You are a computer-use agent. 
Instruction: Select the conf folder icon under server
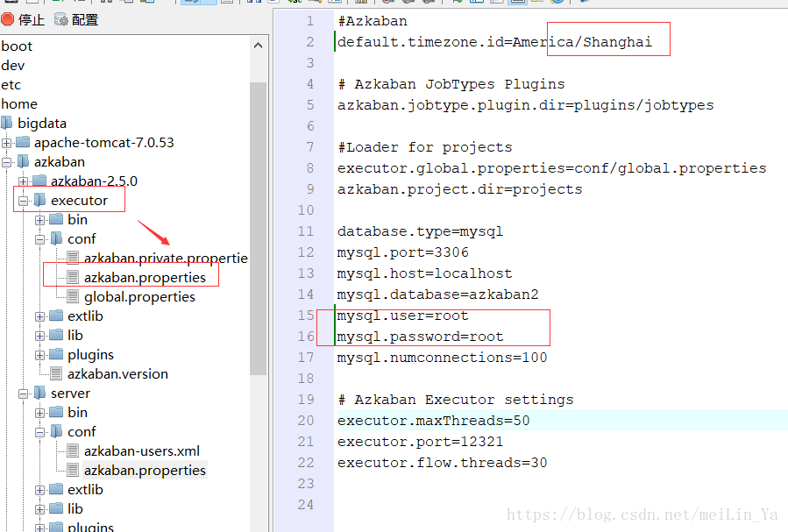pyautogui.click(x=56, y=431)
